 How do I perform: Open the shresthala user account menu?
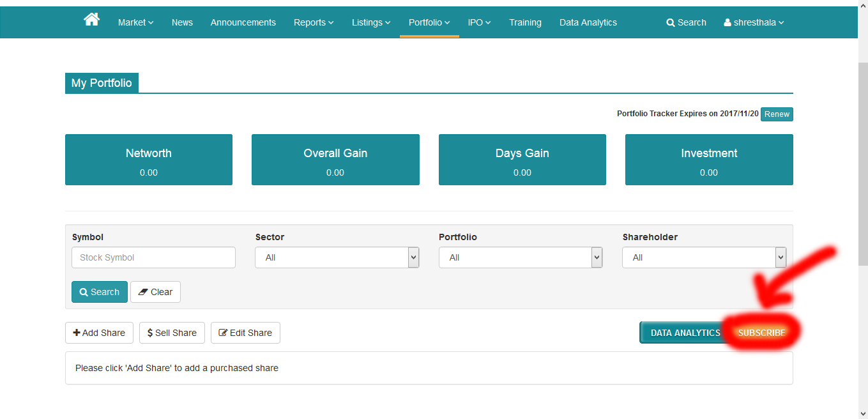[x=754, y=22]
